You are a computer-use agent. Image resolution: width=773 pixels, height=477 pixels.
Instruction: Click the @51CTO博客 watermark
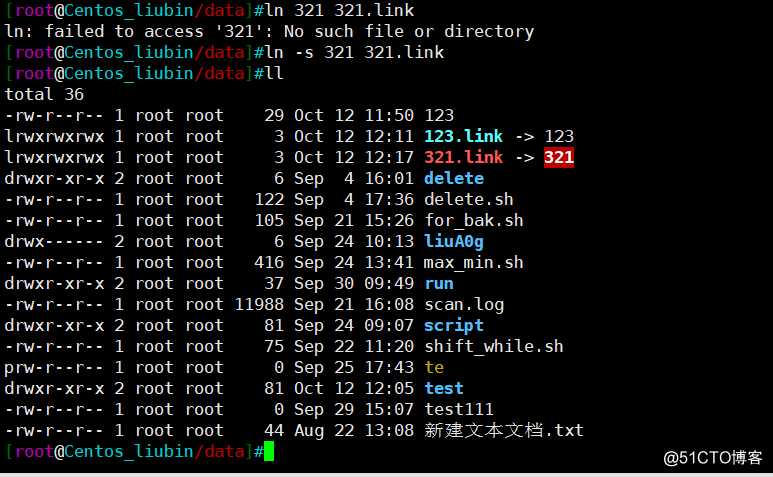713,458
